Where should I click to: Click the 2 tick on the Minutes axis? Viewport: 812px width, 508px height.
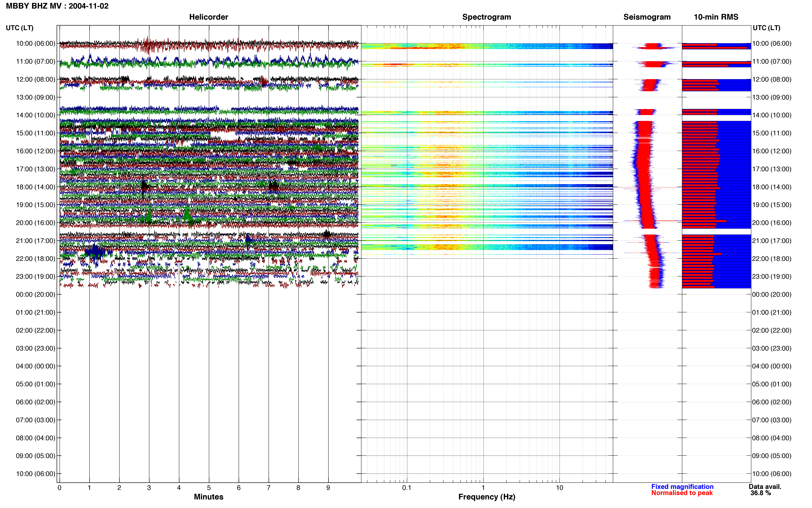119,487
